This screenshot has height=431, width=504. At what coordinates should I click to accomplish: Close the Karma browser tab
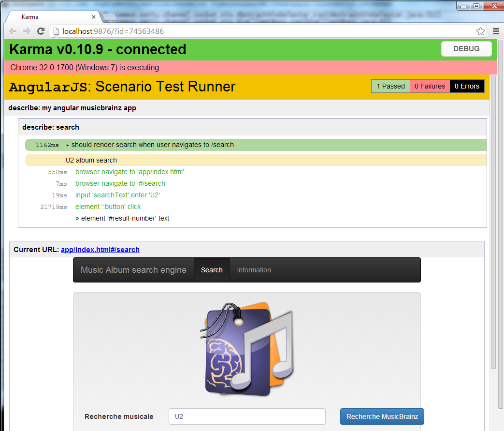[94, 17]
